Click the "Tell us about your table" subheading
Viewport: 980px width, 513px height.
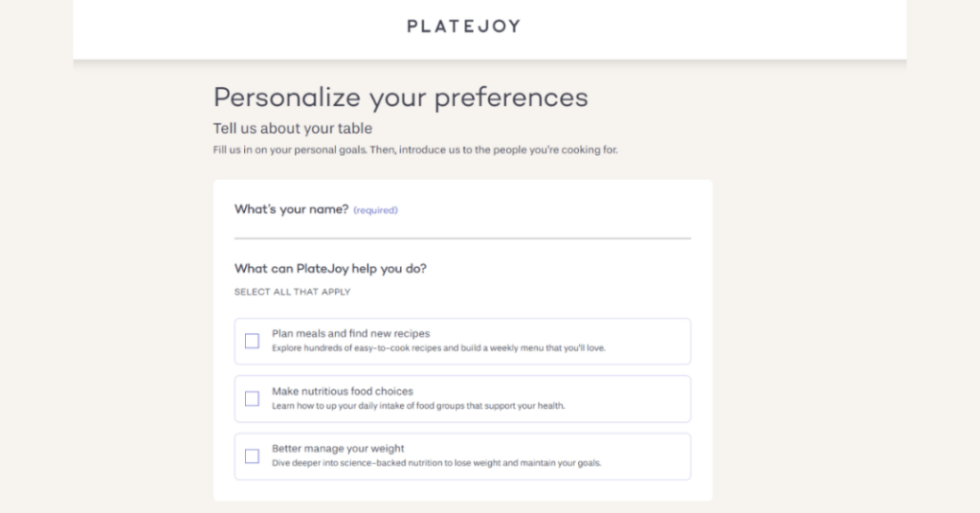tap(292, 128)
